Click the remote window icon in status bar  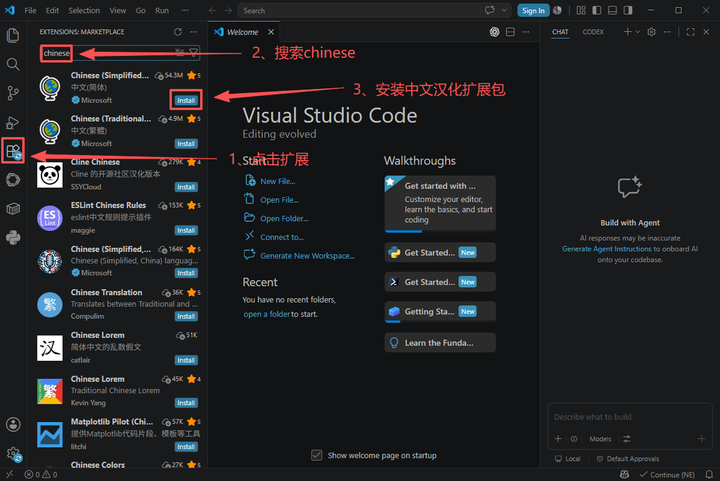9,474
